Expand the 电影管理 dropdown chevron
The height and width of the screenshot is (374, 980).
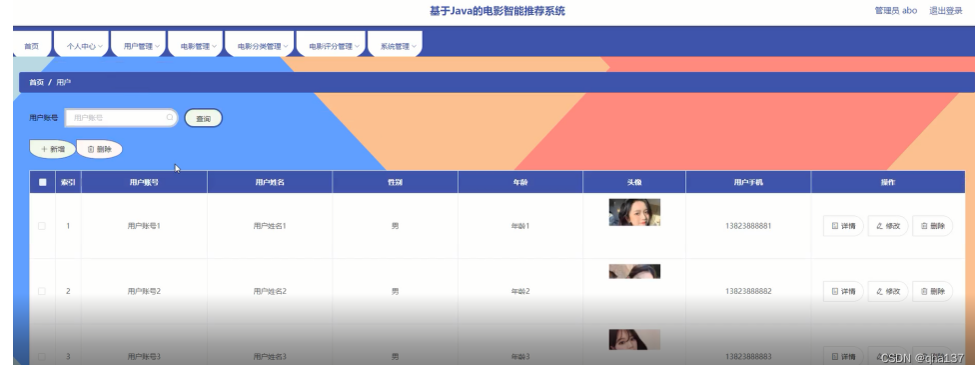tap(214, 46)
